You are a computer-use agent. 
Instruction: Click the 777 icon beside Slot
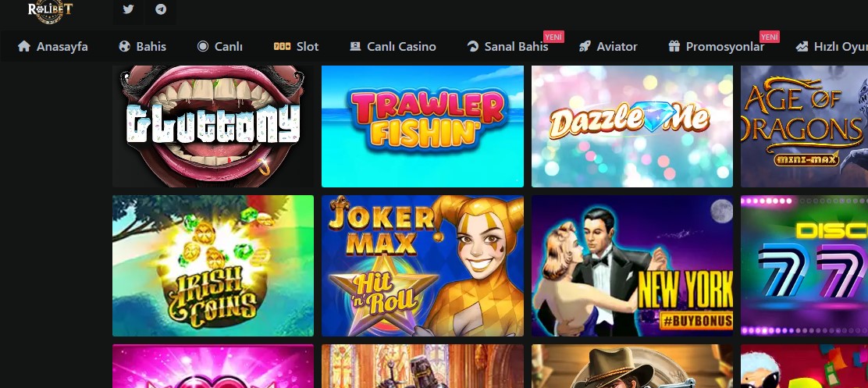coord(282,47)
